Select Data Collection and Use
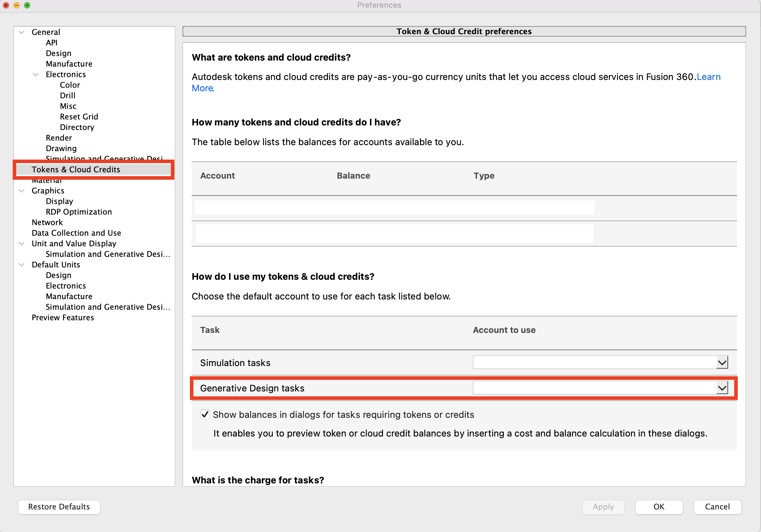 [76, 233]
